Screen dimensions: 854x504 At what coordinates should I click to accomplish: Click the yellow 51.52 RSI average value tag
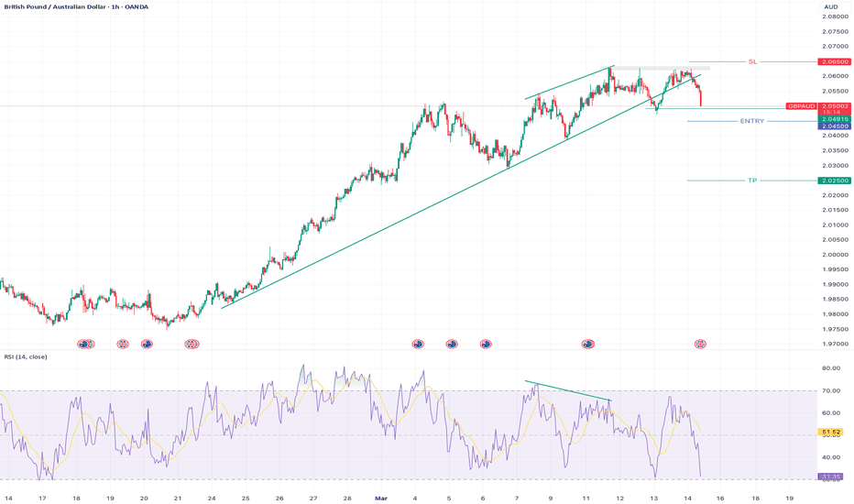[831, 433]
